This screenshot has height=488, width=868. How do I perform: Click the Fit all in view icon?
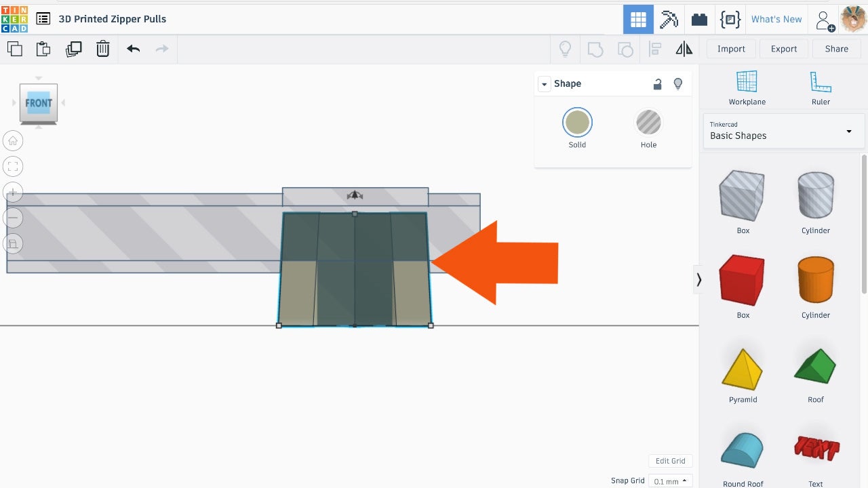coord(13,166)
